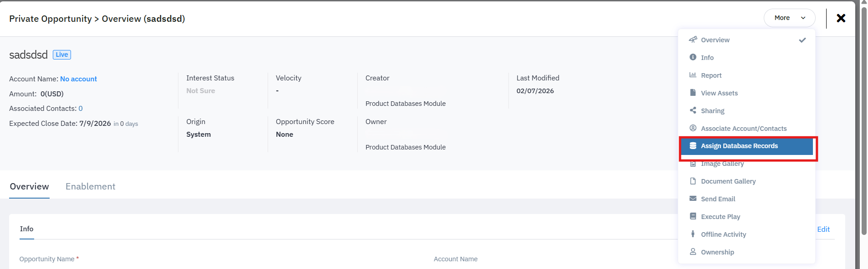Screen dimensions: 868x269
Task: Choose Offline Activity menu entry
Action: coord(746,234)
